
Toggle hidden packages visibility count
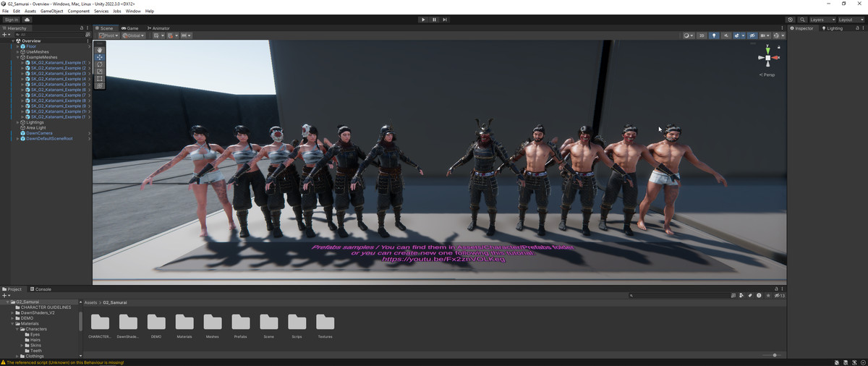click(x=780, y=295)
